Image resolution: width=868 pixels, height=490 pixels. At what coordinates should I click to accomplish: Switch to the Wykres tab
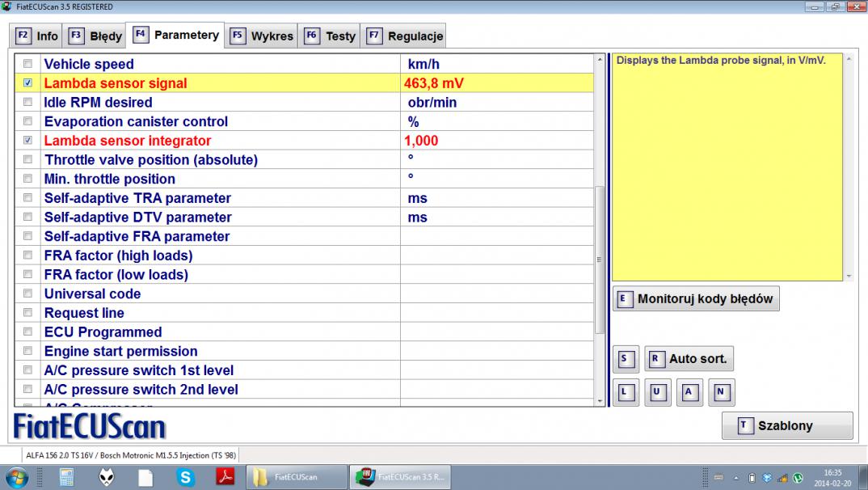coord(263,36)
